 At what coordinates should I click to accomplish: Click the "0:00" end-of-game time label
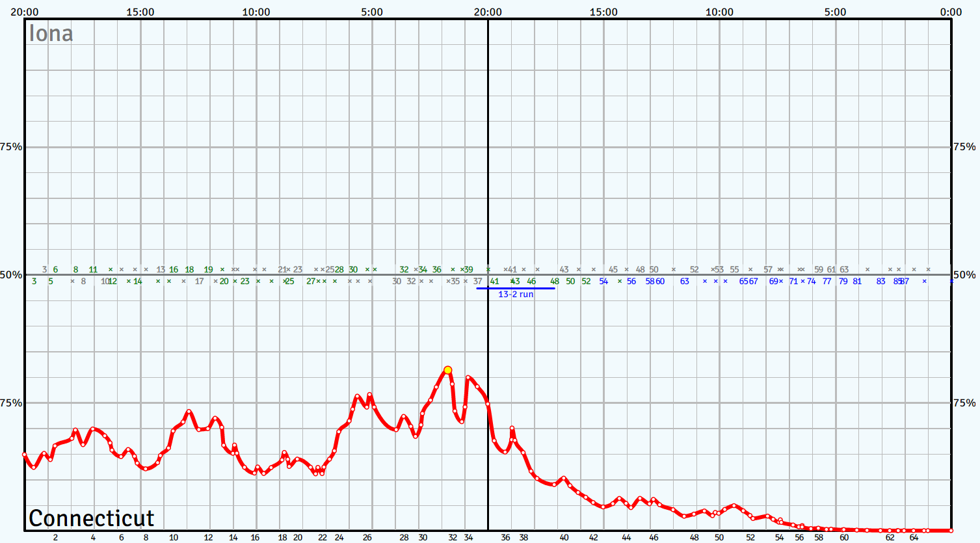click(x=951, y=12)
